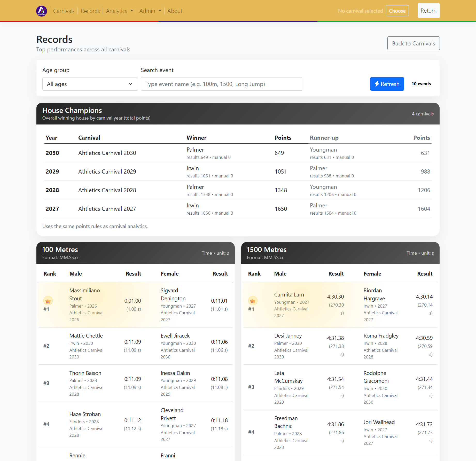Expand the Admin dropdown menu
476x461 pixels.
[x=150, y=11]
